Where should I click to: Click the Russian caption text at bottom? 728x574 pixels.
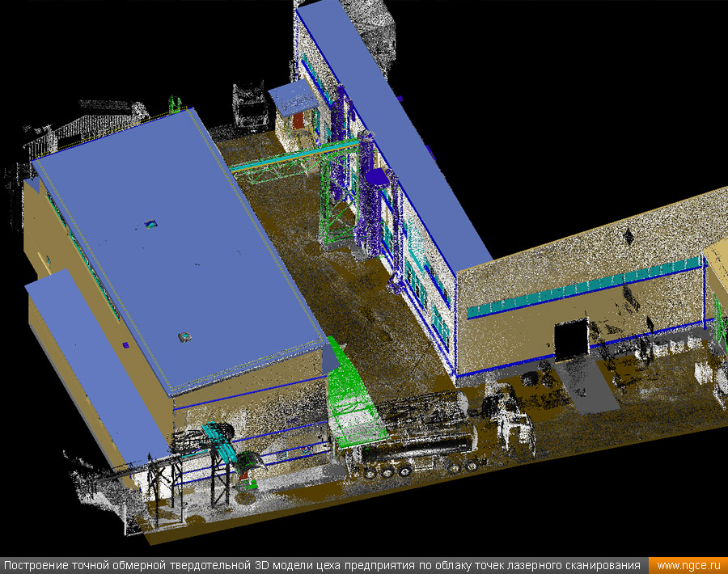point(324,565)
